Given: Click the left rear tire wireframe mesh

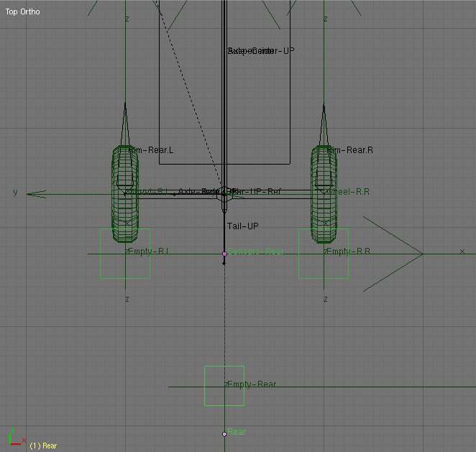Looking at the screenshot, I should click(x=125, y=194).
